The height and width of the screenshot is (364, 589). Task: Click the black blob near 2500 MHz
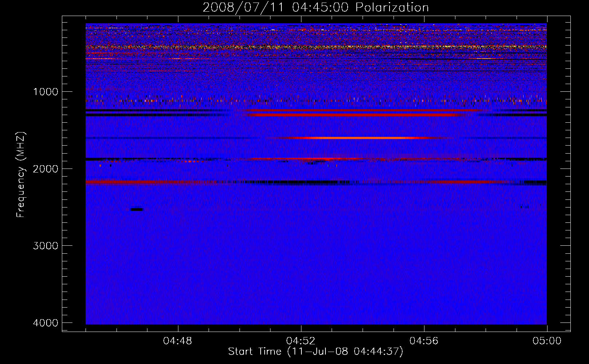click(x=137, y=209)
